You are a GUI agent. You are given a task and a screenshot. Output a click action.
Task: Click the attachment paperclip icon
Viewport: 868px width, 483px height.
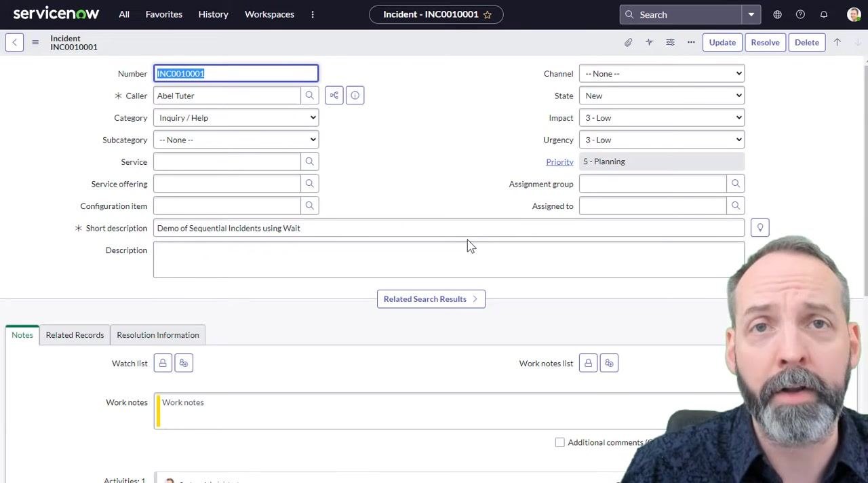point(629,42)
